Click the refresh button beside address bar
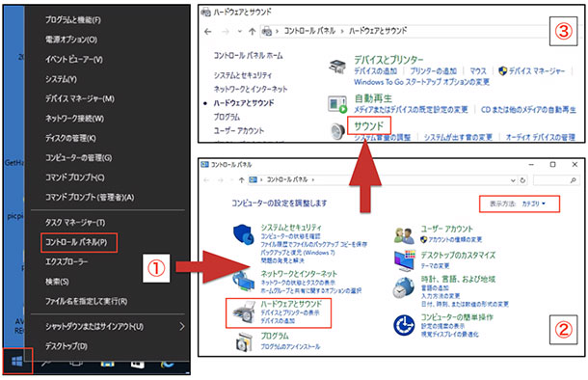Image resolution: width=588 pixels, height=380 pixels. click(x=522, y=180)
